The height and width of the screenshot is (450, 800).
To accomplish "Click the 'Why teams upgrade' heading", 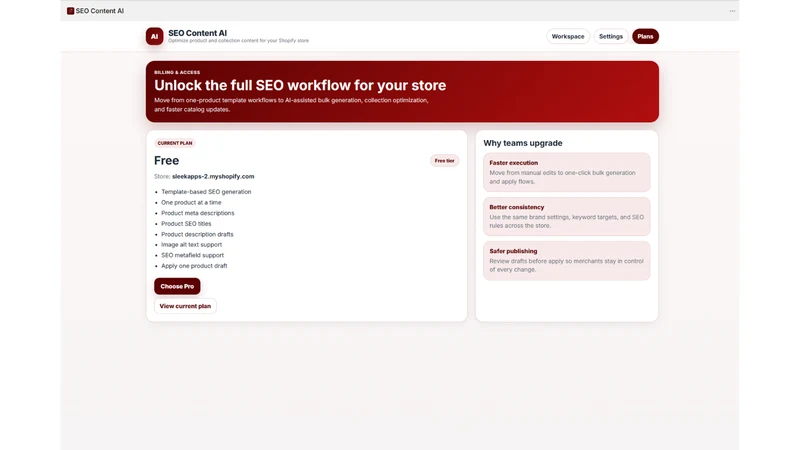I will [x=523, y=143].
